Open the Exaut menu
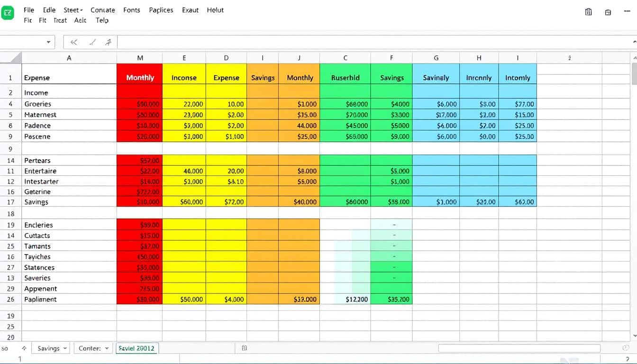Screen dimensions: 637x364 tap(190, 10)
